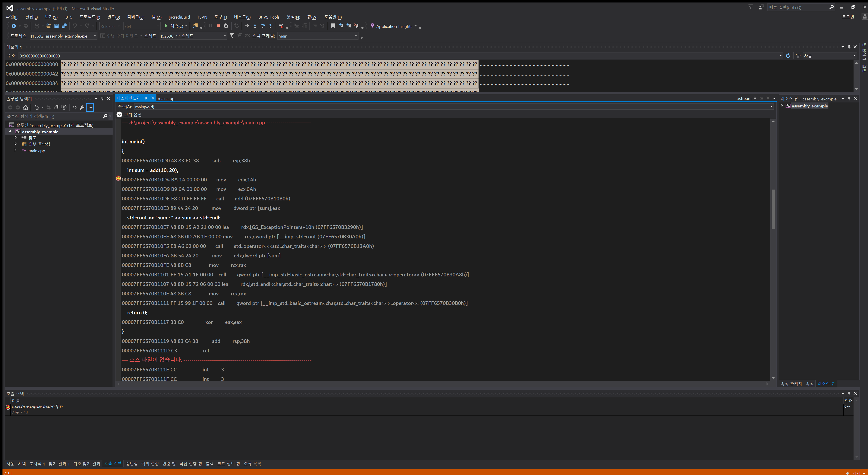Viewport: 868px width, 475px height.
Task: Refresh memory with the refresh icon in 메모리 1
Action: pos(788,56)
